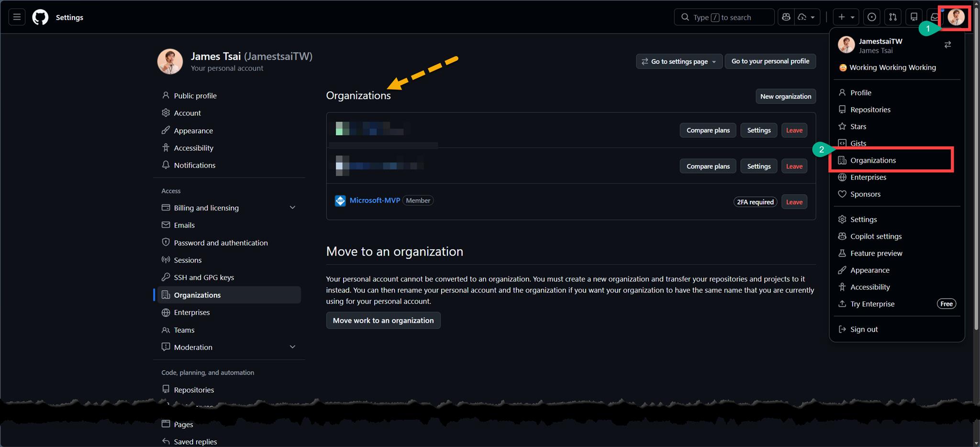
Task: Focus the Type / to search field
Action: (x=724, y=17)
